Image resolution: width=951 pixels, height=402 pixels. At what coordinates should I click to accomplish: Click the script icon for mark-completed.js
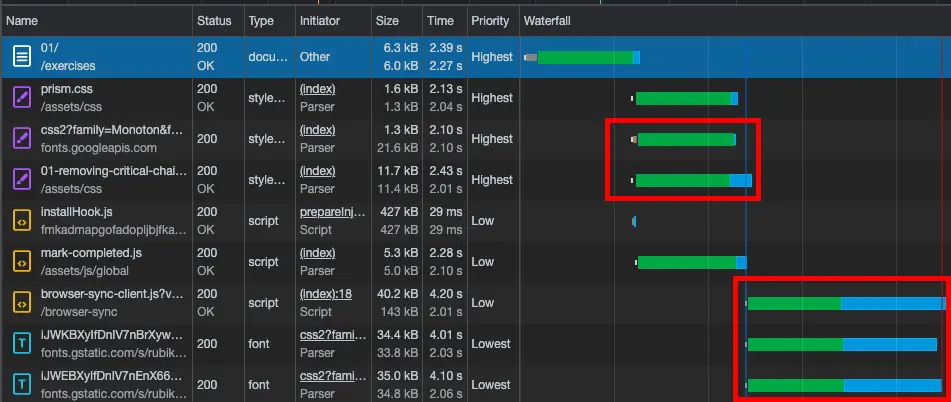21,262
